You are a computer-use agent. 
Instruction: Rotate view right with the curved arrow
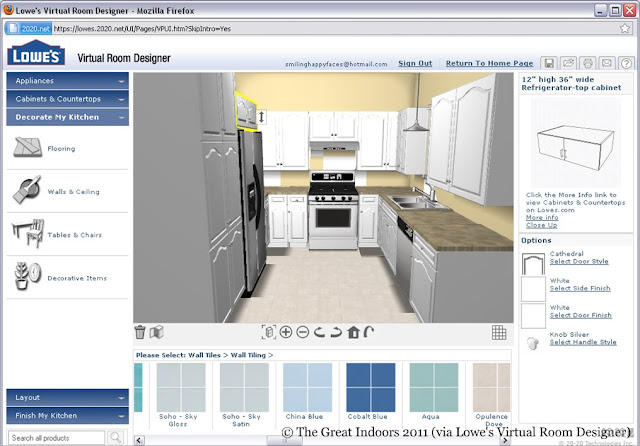(x=336, y=332)
